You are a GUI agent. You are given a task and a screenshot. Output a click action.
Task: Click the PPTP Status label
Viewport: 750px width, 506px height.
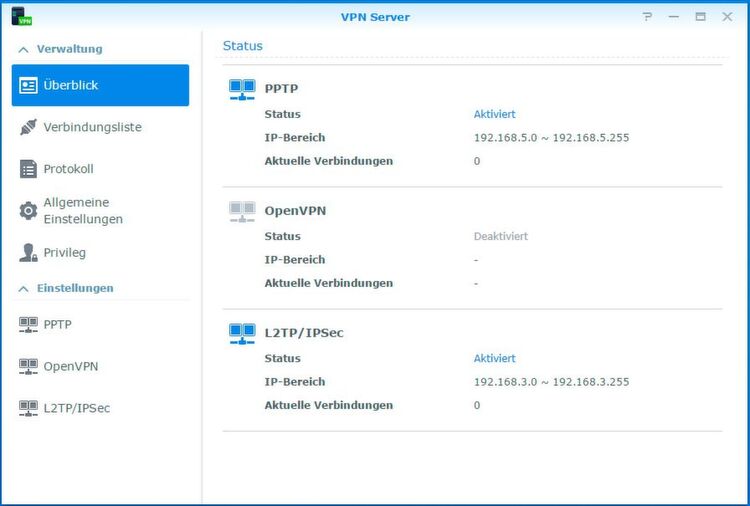click(x=282, y=114)
